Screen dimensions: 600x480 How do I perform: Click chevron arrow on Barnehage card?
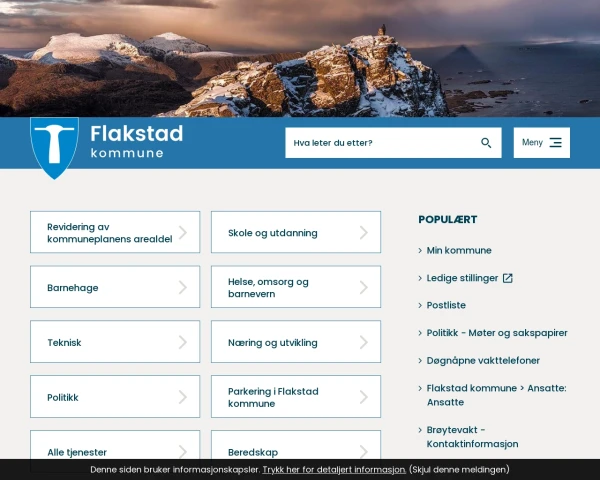tap(183, 287)
